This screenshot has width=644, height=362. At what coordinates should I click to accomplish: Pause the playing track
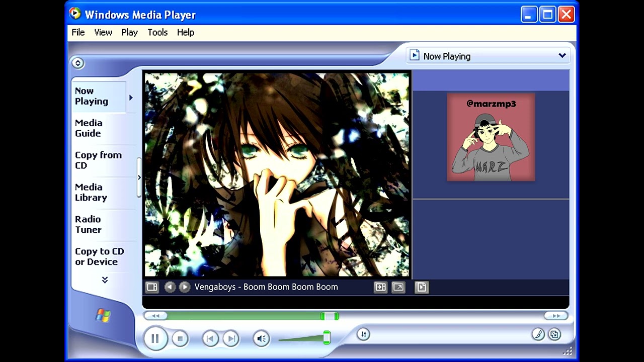[155, 338]
